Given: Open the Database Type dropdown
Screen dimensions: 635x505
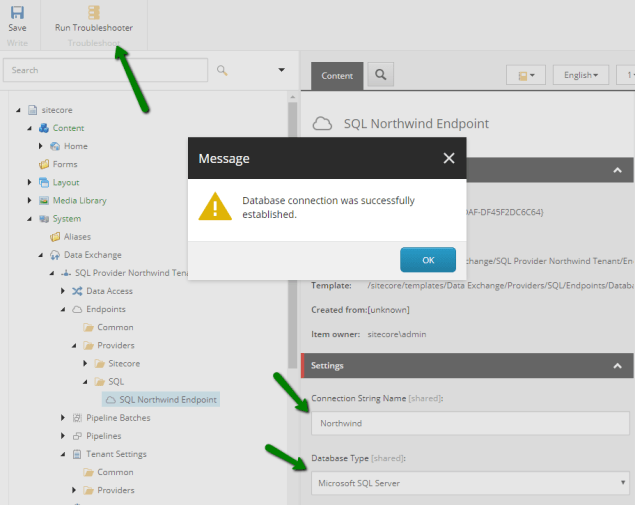Looking at the screenshot, I should coord(468,483).
